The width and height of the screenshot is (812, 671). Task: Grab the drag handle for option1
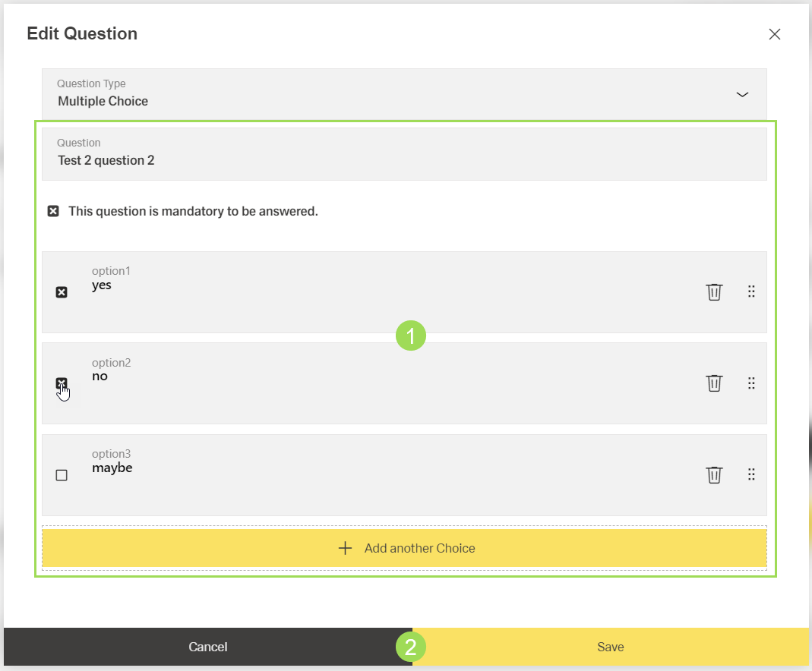click(x=751, y=291)
